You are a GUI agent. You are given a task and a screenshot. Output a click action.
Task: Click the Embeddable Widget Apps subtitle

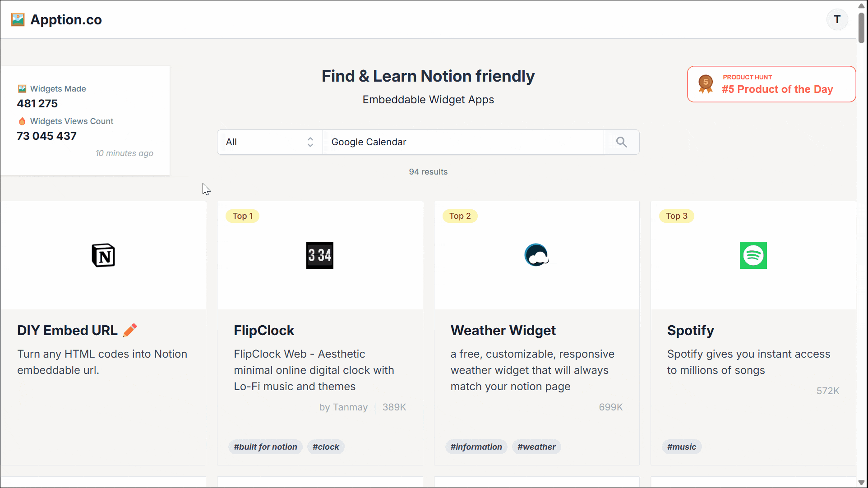pyautogui.click(x=428, y=100)
